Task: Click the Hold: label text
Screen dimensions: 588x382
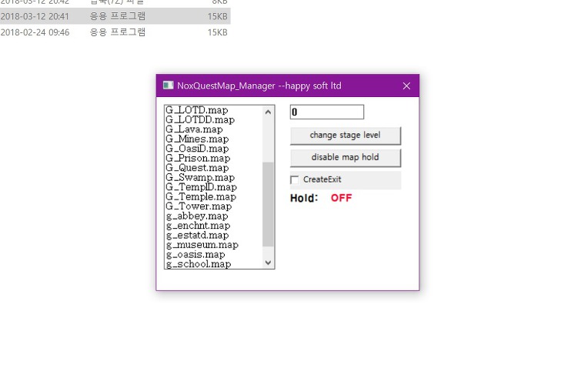Action: (304, 198)
